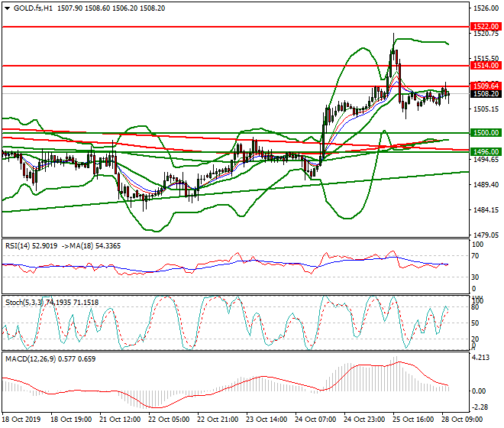Click the 4.213 MACD scale value

[480, 358]
